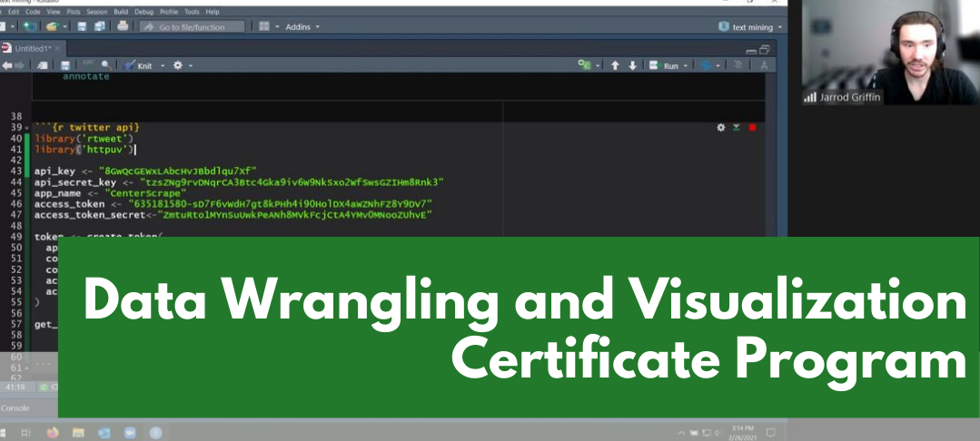This screenshot has width=980, height=441.
Task: Switch to the Console tab
Action: [x=15, y=408]
